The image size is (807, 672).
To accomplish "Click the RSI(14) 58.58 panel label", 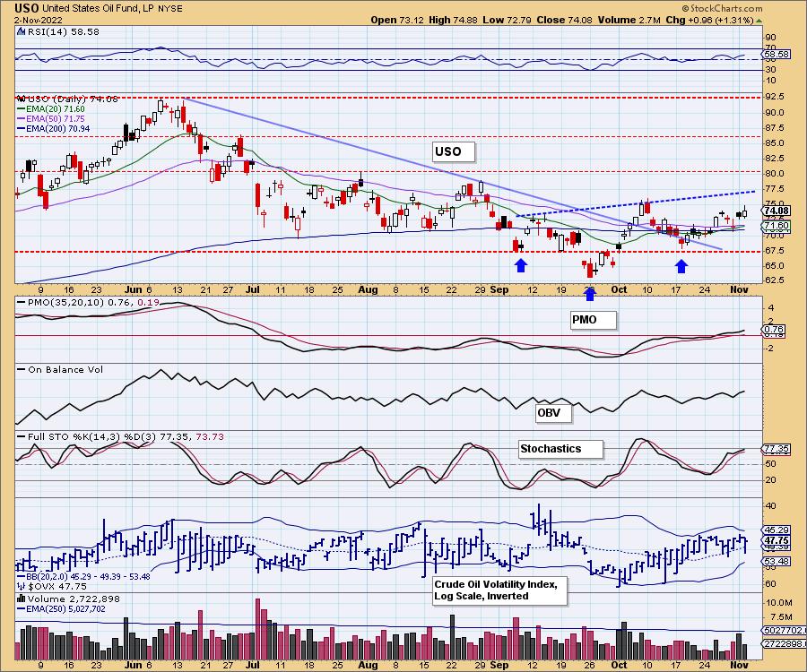I will point(63,32).
